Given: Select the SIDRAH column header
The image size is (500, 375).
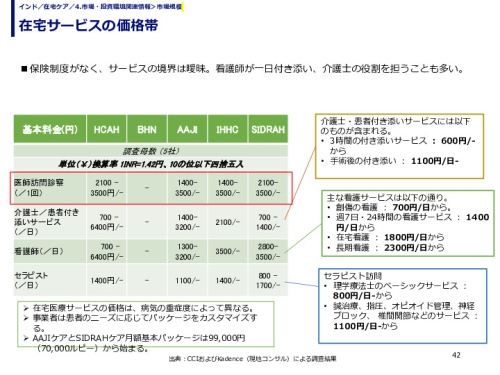Looking at the screenshot, I should point(268,129).
